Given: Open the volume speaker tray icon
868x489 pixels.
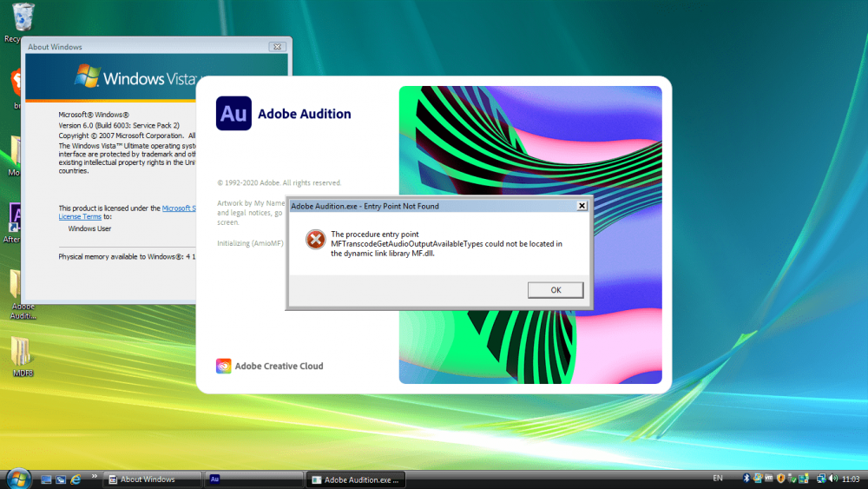Looking at the screenshot, I should coord(832,479).
